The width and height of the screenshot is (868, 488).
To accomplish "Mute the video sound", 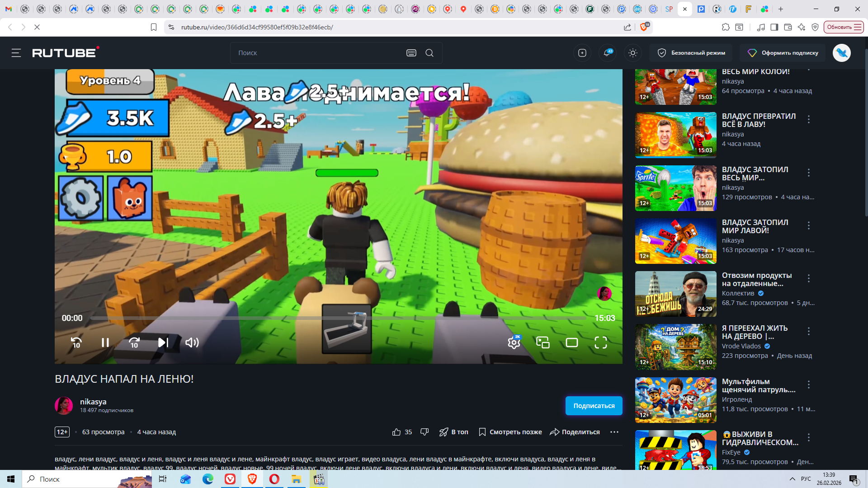I will [192, 343].
